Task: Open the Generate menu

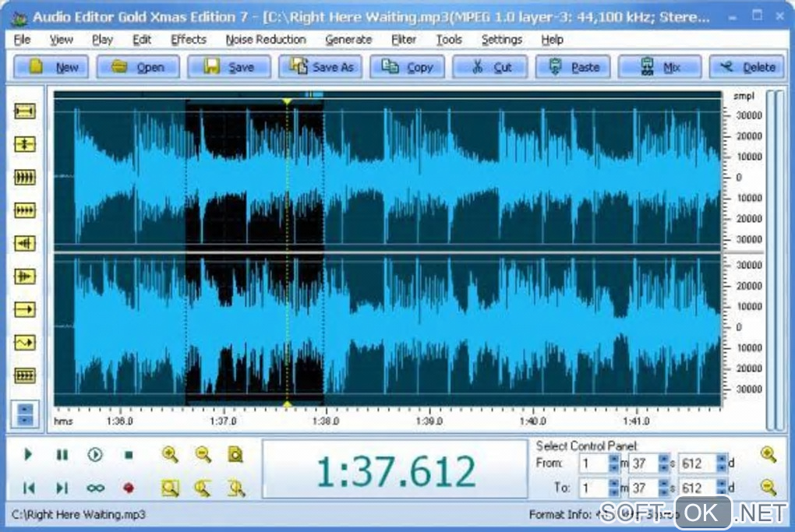Action: [x=348, y=40]
